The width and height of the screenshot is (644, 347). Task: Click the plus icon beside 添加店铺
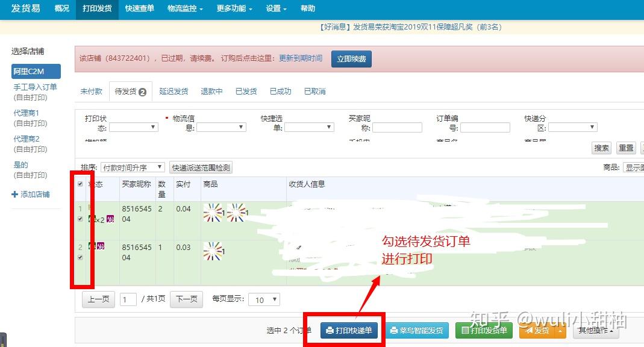point(15,194)
